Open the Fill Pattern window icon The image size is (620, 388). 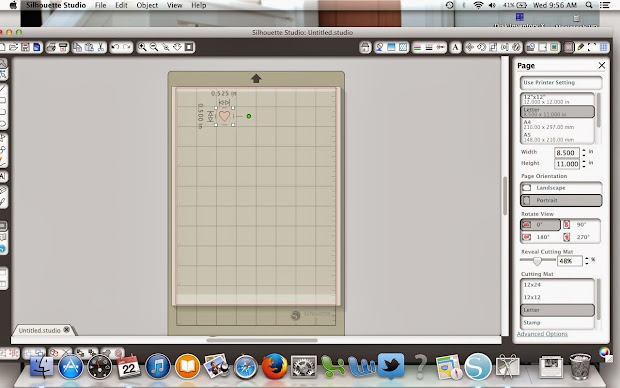[403, 48]
